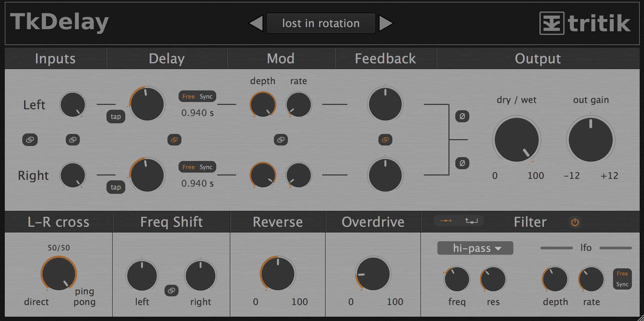Click the 50/50 label above L-R cross knob

click(59, 248)
